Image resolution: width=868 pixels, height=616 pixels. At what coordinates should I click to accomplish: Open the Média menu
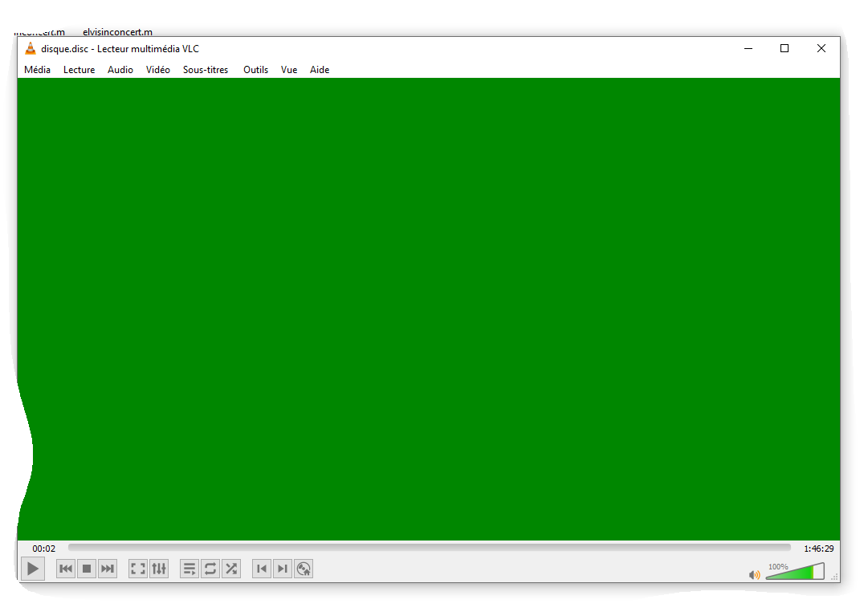37,70
